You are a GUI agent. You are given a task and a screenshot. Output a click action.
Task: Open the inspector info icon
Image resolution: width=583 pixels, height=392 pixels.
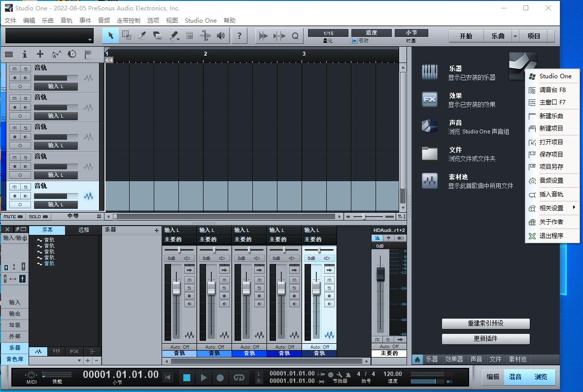[25, 55]
